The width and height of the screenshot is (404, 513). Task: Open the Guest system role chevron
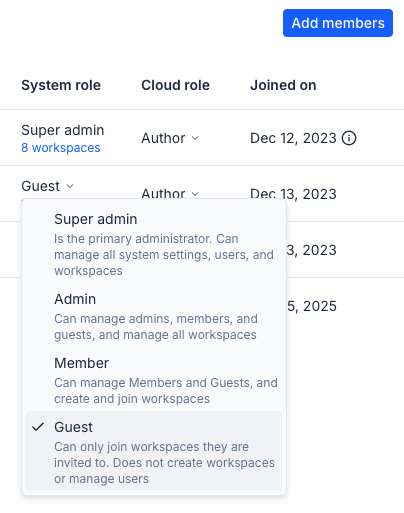(x=70, y=186)
